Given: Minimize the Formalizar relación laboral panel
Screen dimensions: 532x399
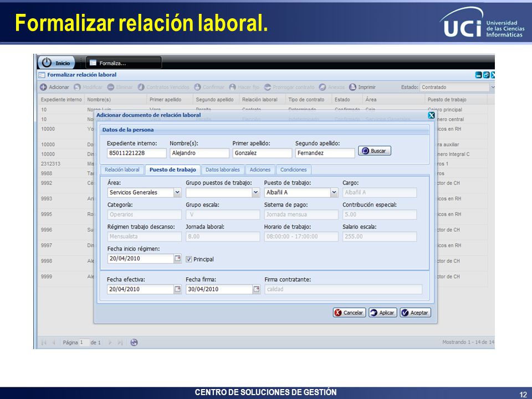Looking at the screenshot, I should tap(478, 75).
